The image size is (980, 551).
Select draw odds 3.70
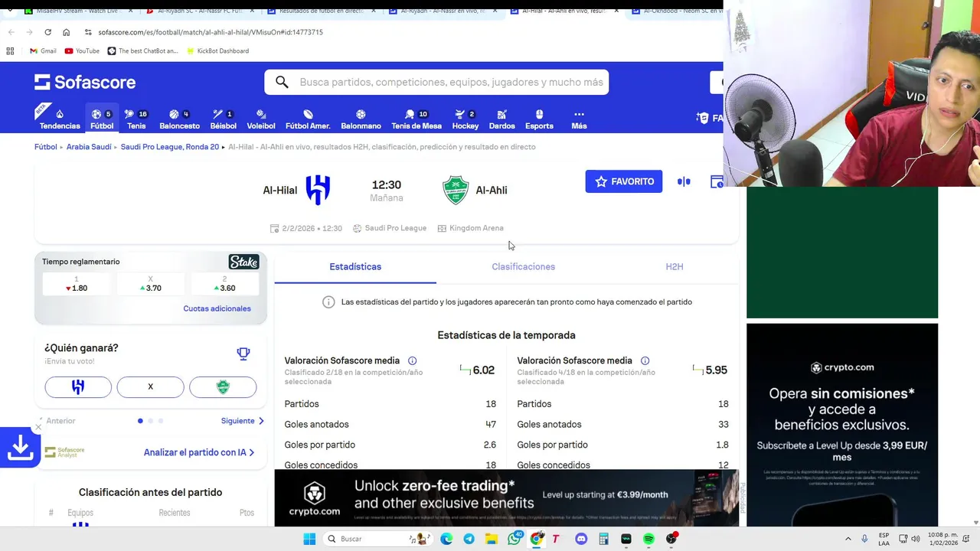pyautogui.click(x=150, y=284)
